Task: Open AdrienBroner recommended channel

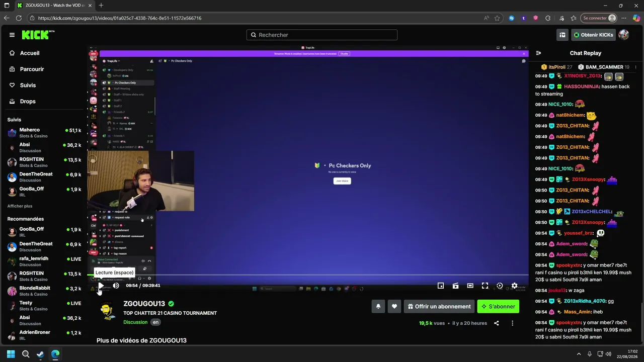Action: point(44,335)
